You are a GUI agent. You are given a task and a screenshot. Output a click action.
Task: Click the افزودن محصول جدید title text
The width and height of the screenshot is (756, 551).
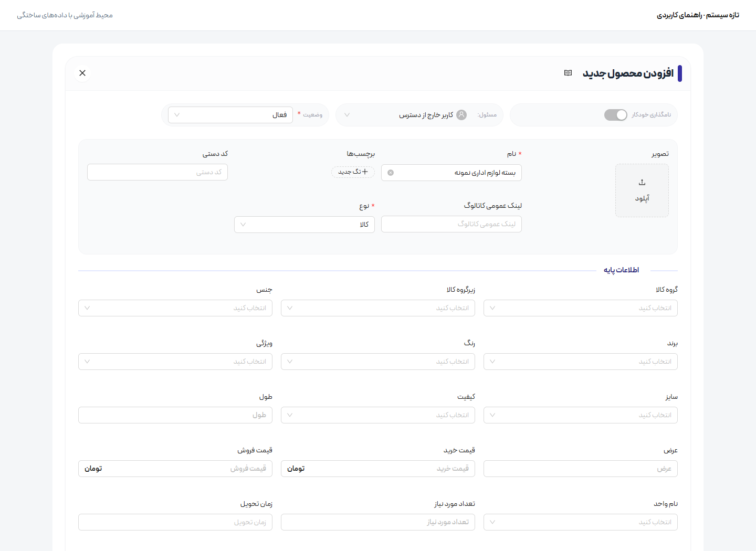point(628,73)
